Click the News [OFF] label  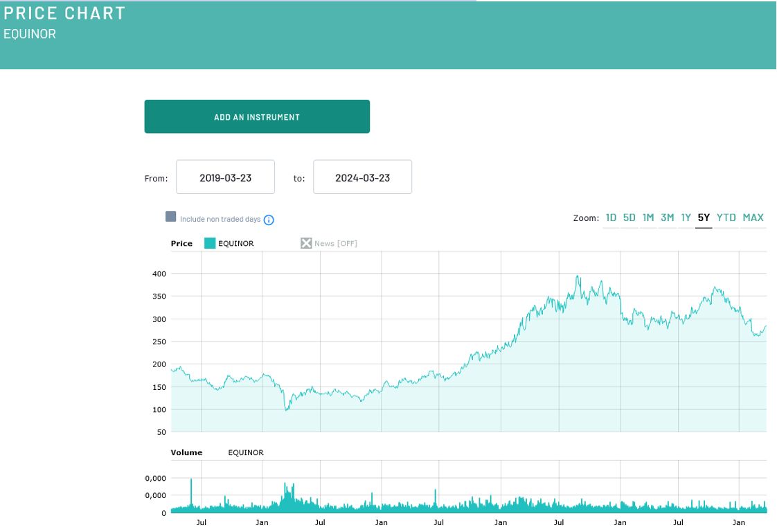335,243
